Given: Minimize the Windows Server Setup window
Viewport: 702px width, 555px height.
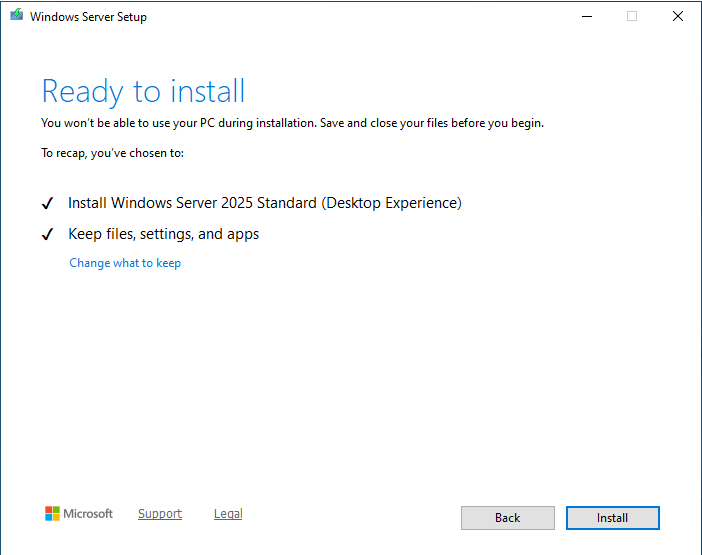Looking at the screenshot, I should coord(585,16).
